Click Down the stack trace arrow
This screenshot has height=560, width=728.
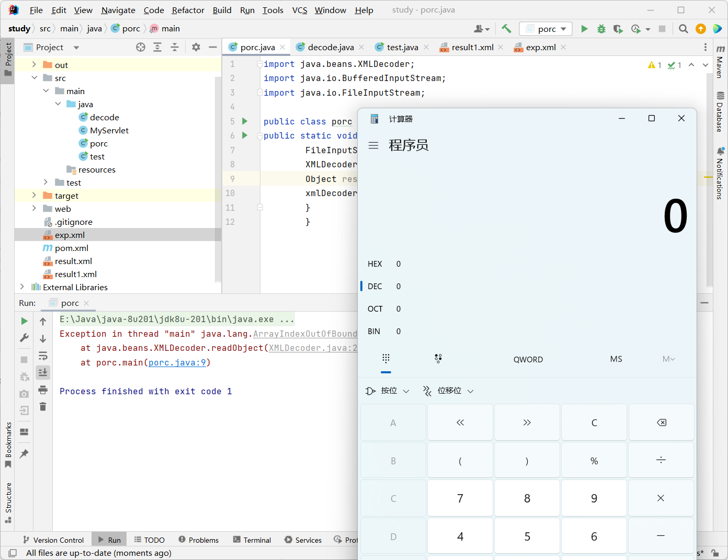point(43,339)
